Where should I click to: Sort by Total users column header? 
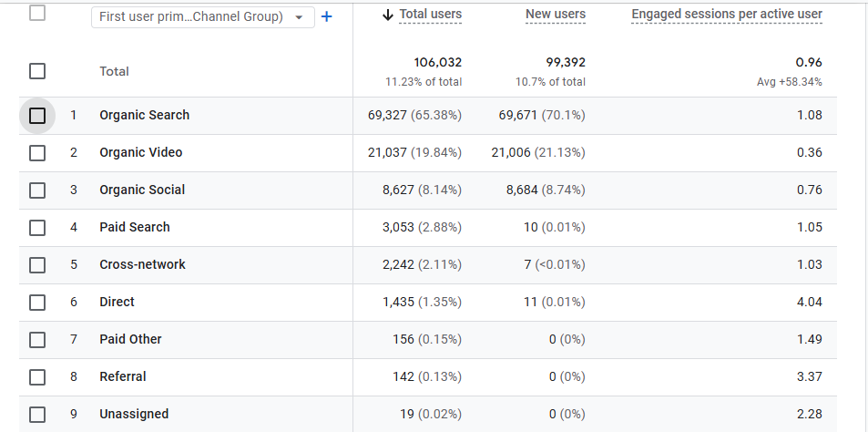click(430, 15)
